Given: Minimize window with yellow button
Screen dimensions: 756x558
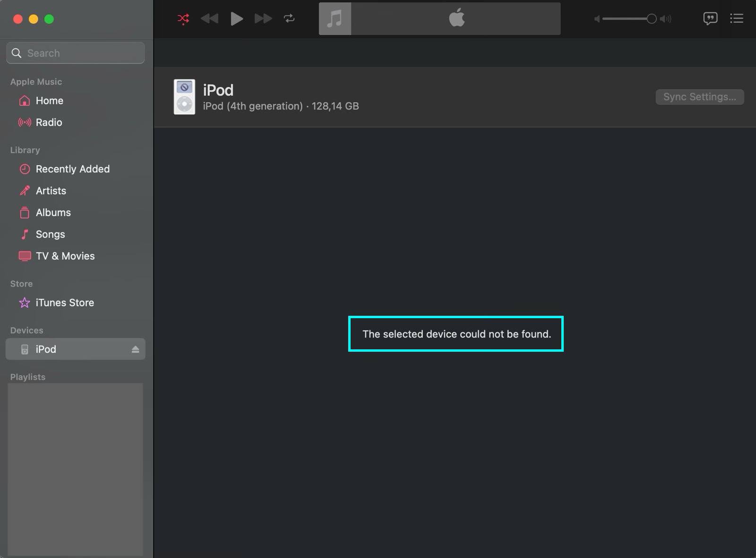Looking at the screenshot, I should click(34, 19).
